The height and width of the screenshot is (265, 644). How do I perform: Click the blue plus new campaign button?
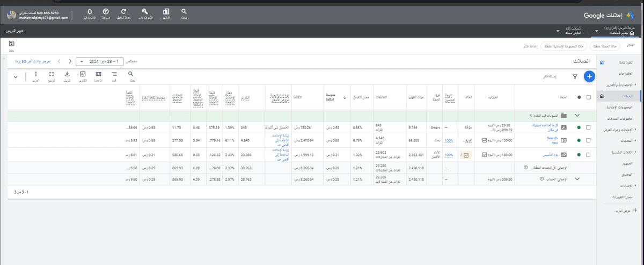click(589, 77)
